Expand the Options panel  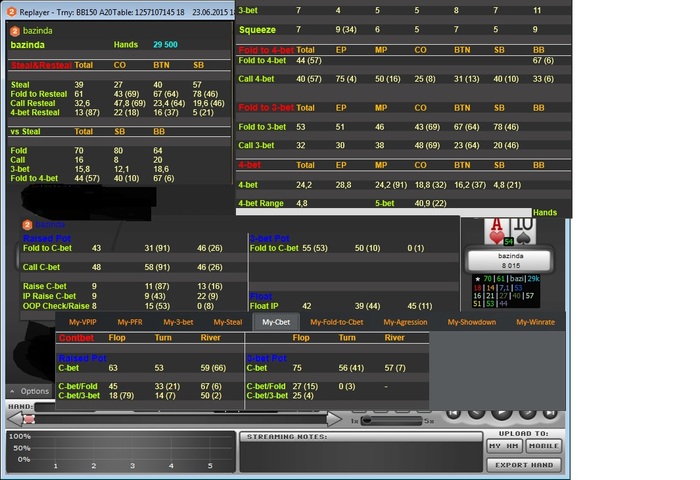(x=30, y=391)
